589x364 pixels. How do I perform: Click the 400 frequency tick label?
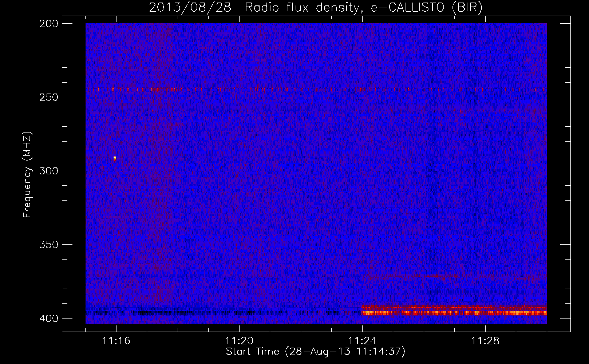[49, 318]
